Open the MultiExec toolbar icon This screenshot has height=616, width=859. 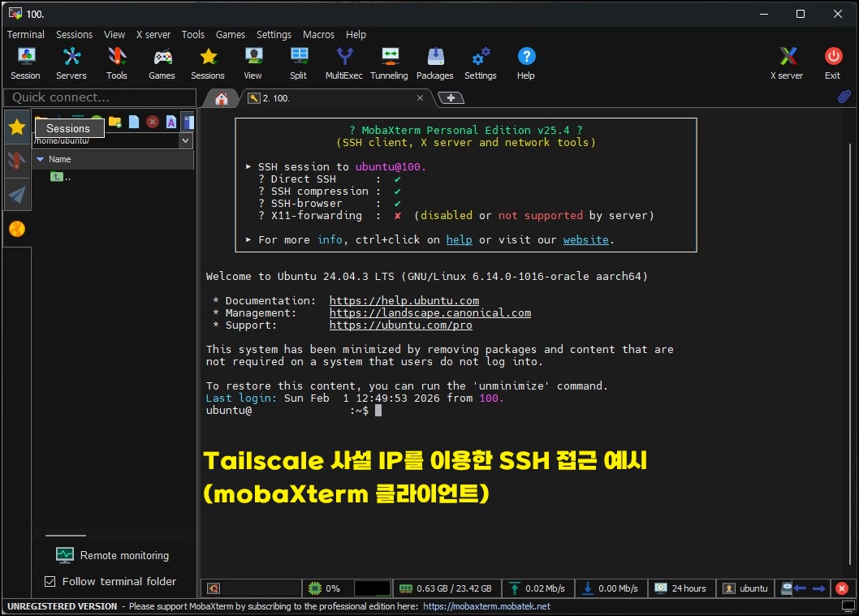pyautogui.click(x=344, y=63)
